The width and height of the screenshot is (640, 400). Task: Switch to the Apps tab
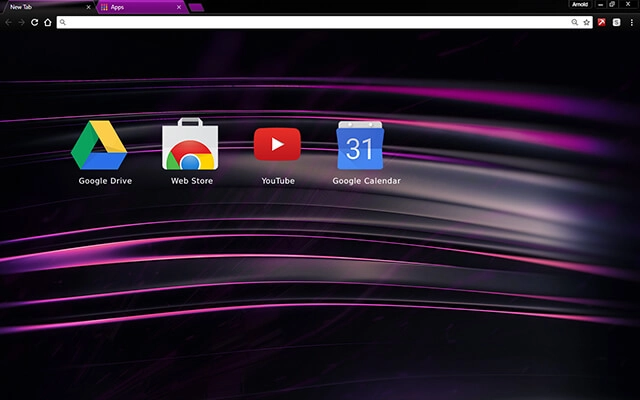click(141, 7)
